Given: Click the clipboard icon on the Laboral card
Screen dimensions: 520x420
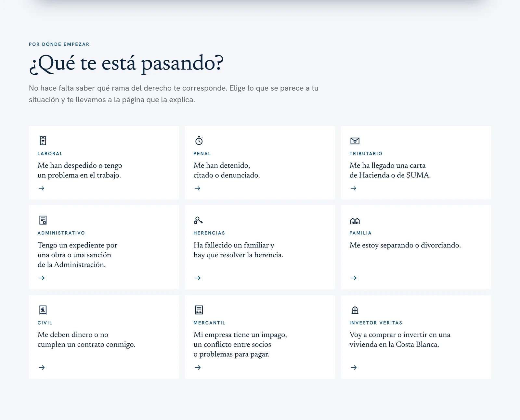Looking at the screenshot, I should [x=43, y=141].
